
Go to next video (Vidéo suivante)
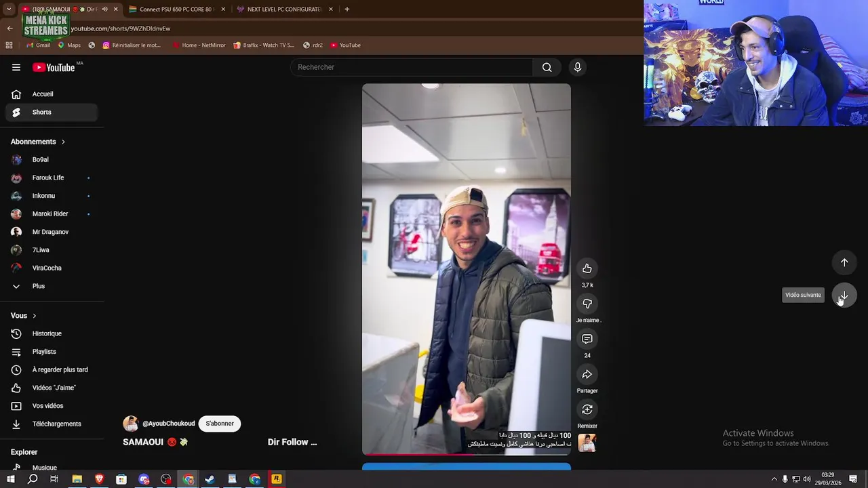tap(844, 295)
